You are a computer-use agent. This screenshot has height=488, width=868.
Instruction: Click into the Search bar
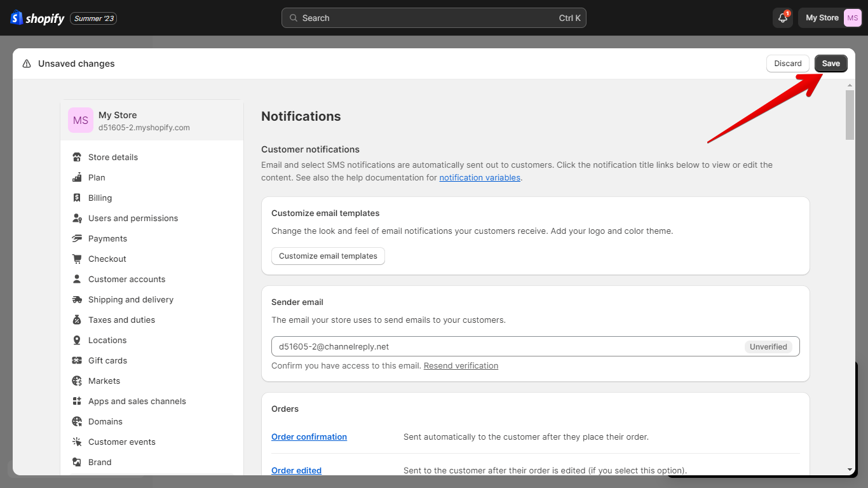click(x=434, y=18)
